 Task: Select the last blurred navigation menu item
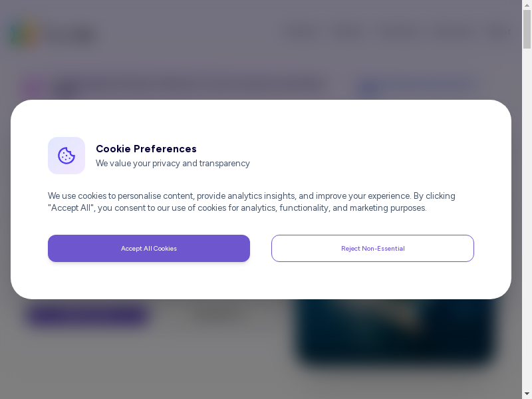[x=499, y=33]
